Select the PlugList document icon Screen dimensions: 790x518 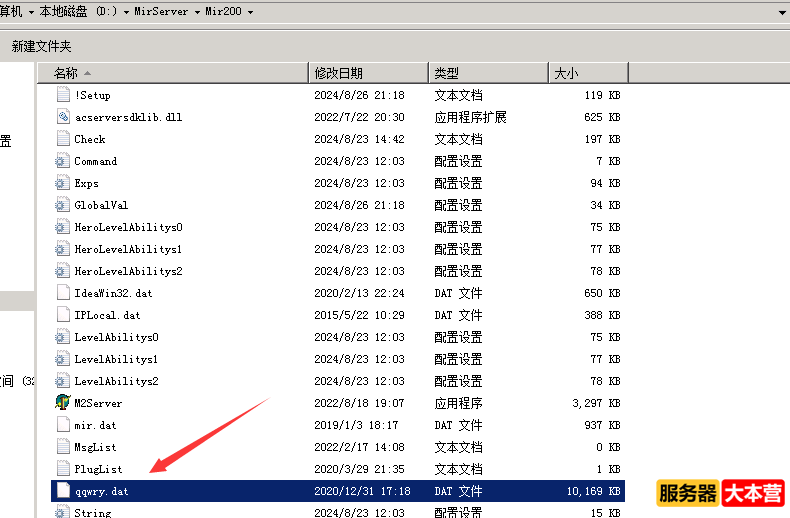coord(62,469)
